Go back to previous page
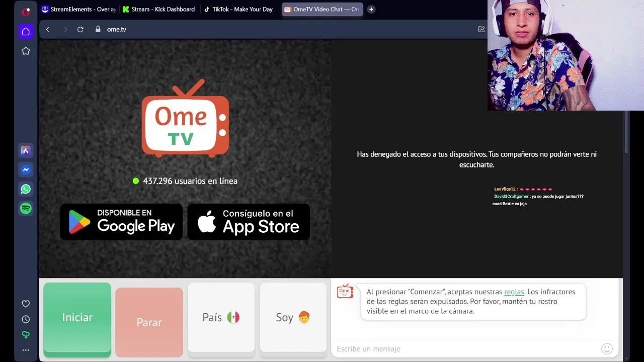The width and height of the screenshot is (644, 362). 48,30
